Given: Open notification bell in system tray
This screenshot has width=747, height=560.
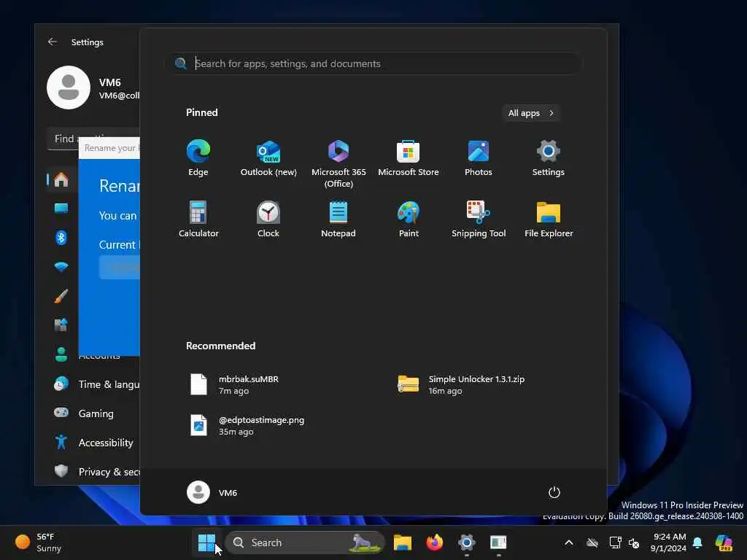Looking at the screenshot, I should point(697,542).
